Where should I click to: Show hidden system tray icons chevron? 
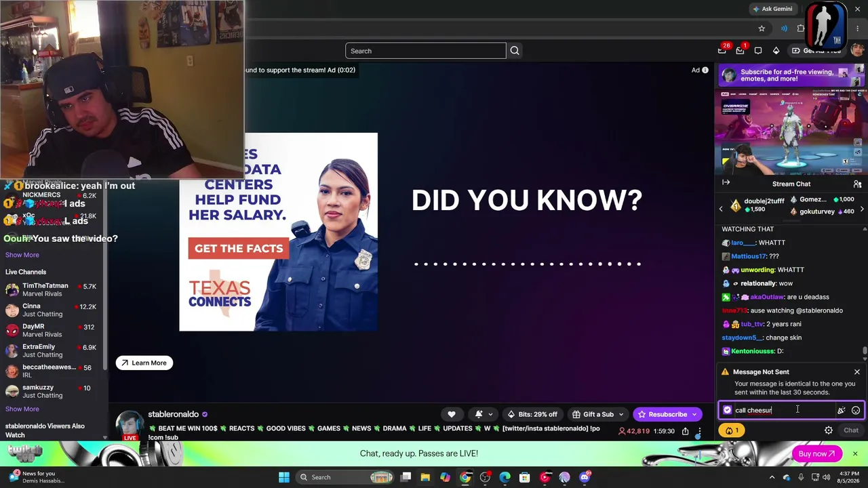772,477
